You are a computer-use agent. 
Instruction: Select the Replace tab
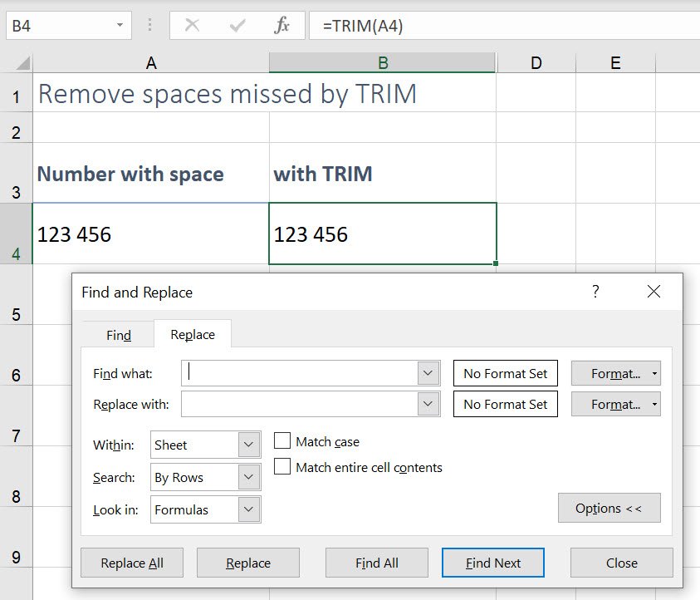(x=193, y=335)
